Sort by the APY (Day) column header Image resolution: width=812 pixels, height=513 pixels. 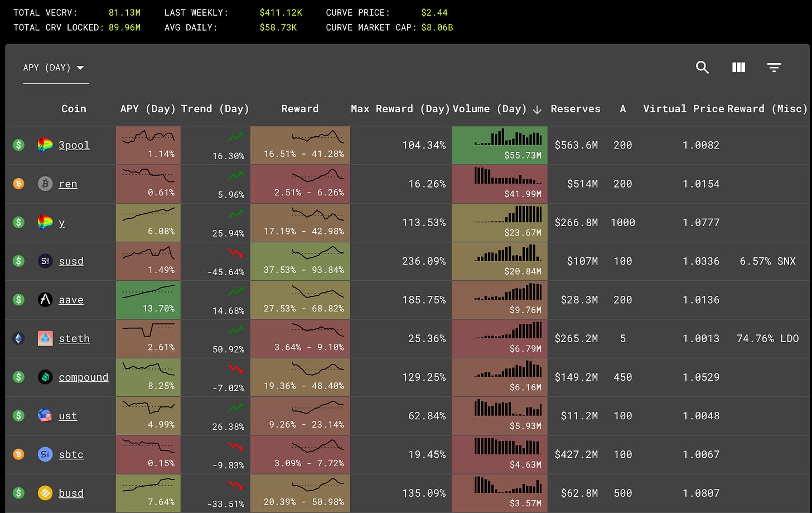[148, 109]
